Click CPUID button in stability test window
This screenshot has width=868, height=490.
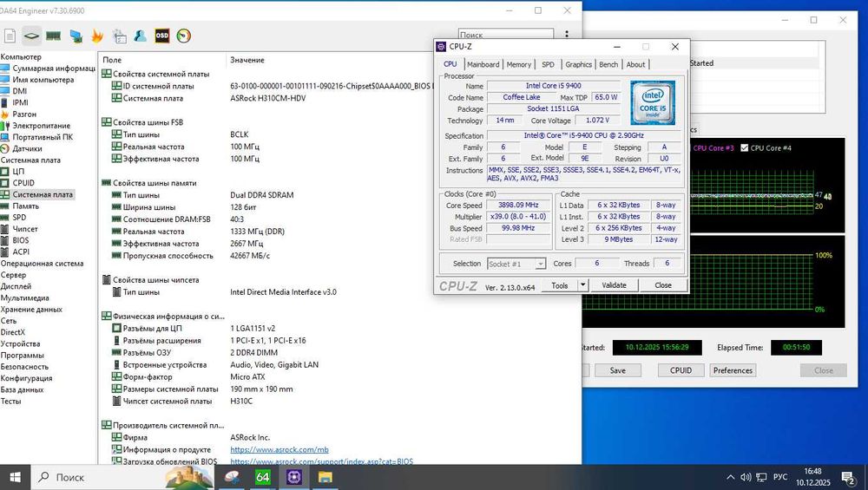681,370
